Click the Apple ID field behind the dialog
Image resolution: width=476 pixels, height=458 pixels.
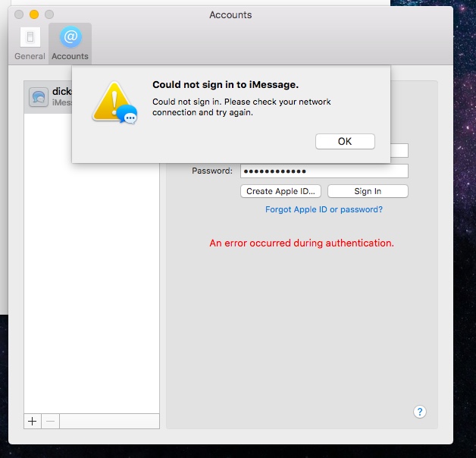click(399, 151)
